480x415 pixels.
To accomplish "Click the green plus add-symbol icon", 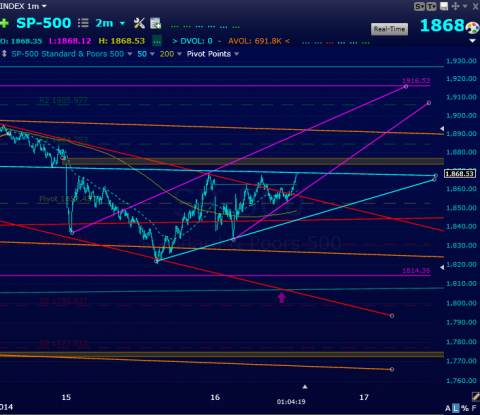I will (x=4, y=23).
